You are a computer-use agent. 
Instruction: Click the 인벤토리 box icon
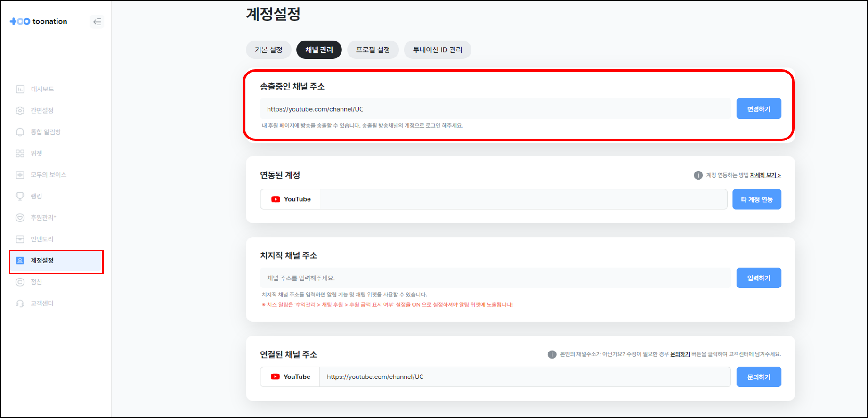coord(20,239)
